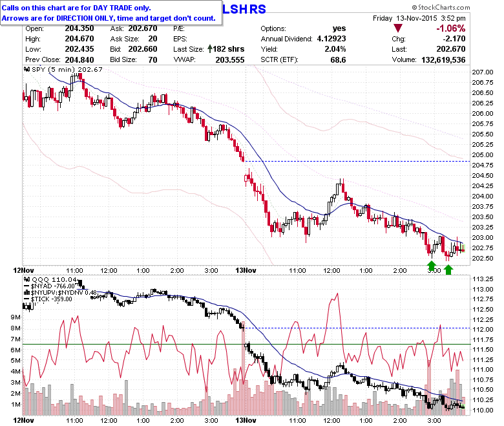The height and width of the screenshot is (426, 504).
Task: Click the P/E label
Action: 179,28
